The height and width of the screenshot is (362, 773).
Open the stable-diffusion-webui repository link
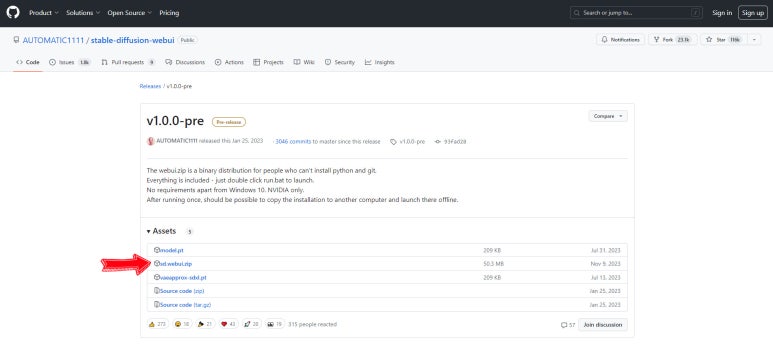(x=133, y=40)
